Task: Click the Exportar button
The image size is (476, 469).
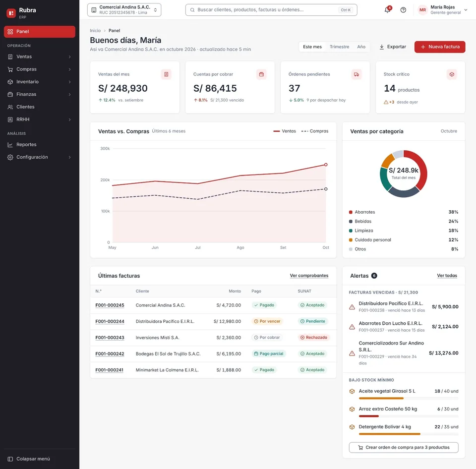Action: pyautogui.click(x=393, y=47)
